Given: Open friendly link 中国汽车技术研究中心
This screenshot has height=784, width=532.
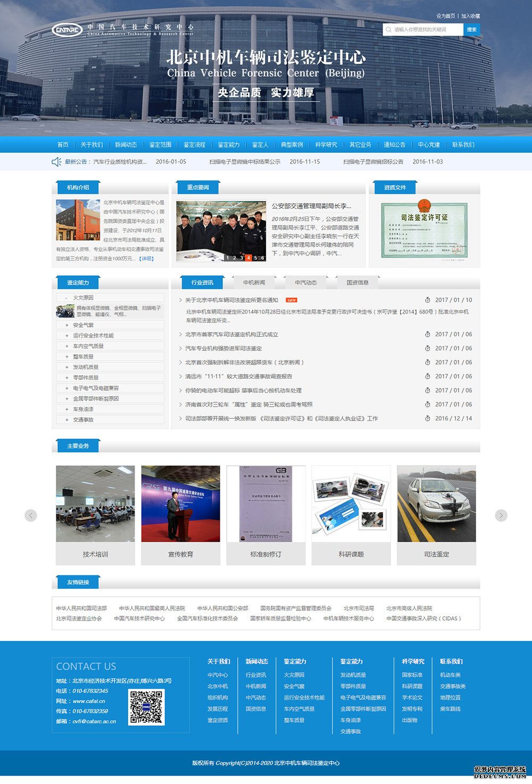Looking at the screenshot, I should click(x=139, y=618).
